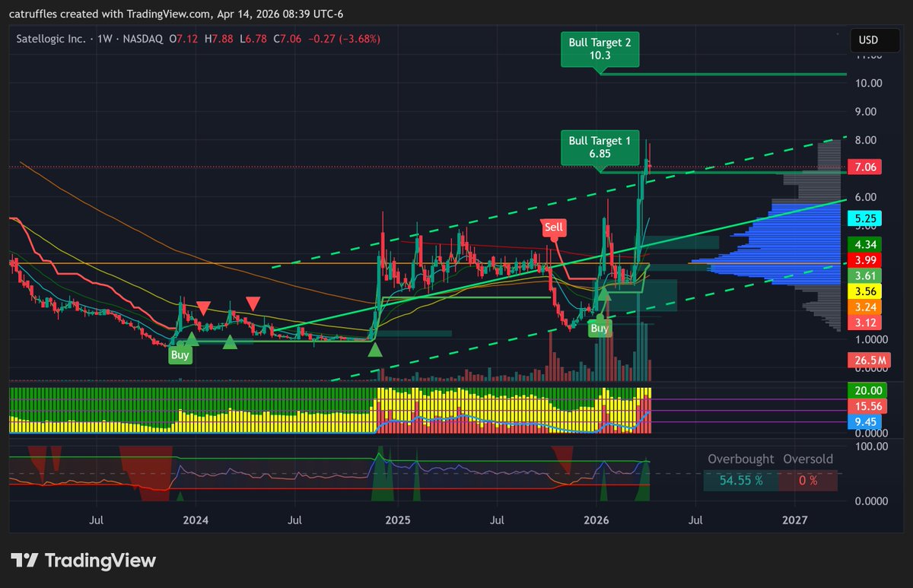Viewport: 913px width, 588px height.
Task: Click the 0 % oversold value
Action: click(x=808, y=480)
